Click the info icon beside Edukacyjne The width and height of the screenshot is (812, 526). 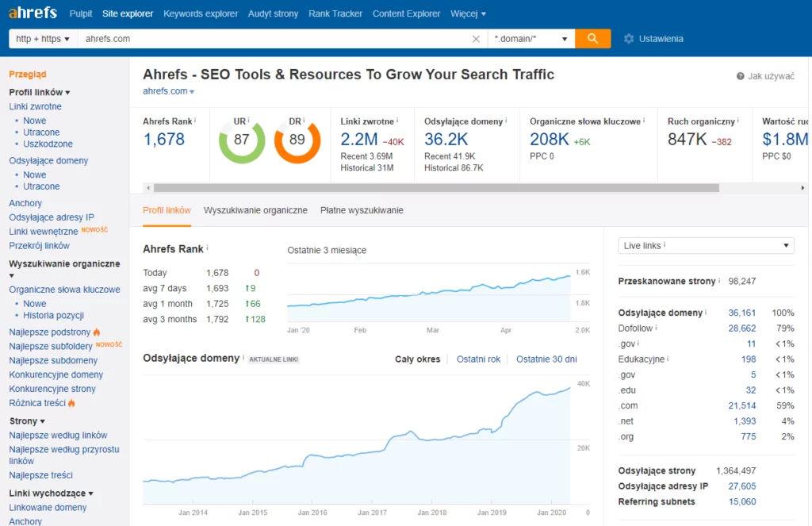(668, 359)
